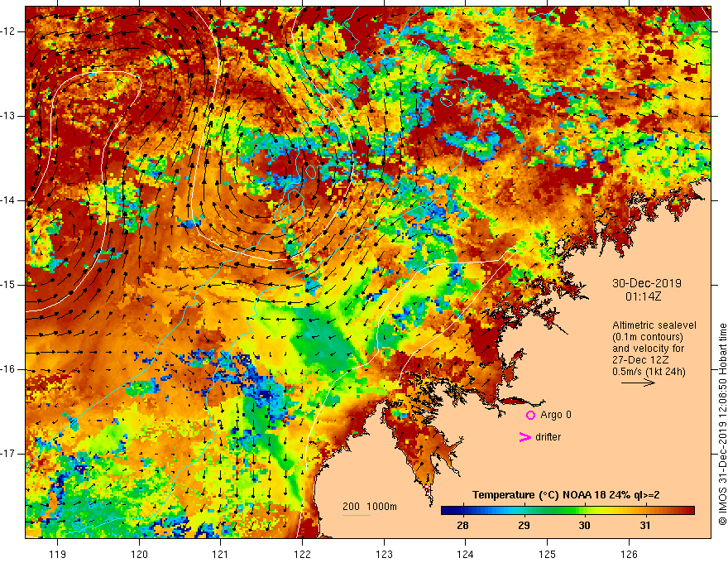Click the cyan 200m contour legend line
Screen dimensions: 728x563
[x=356, y=515]
